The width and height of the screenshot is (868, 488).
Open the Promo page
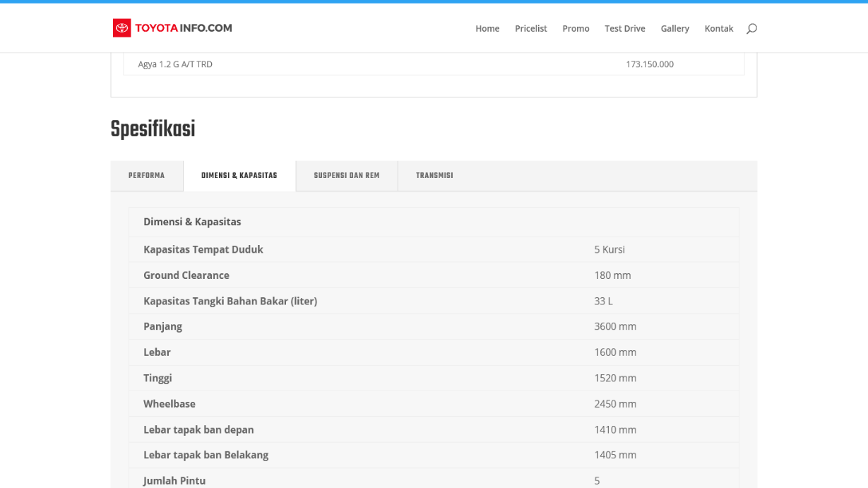[576, 28]
